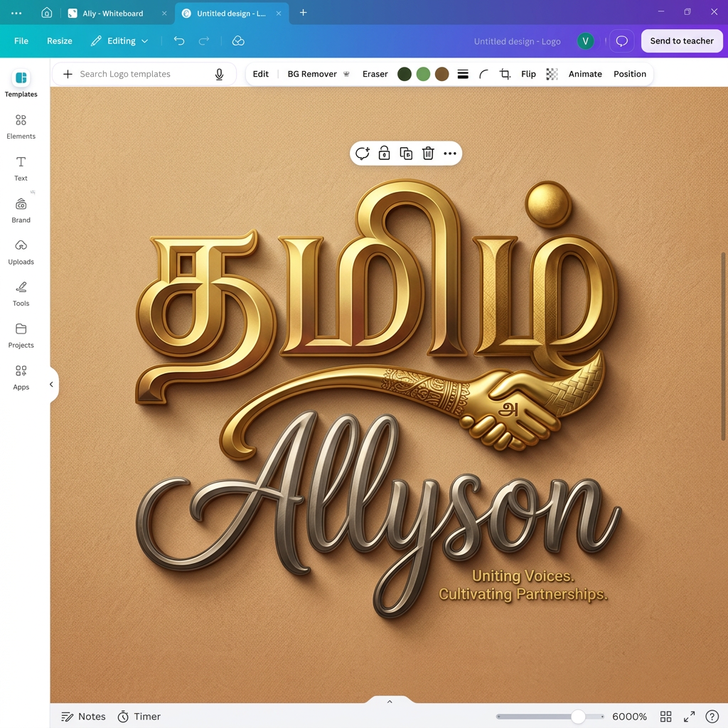
Task: Add a comment from floating toolbar
Action: 362,154
